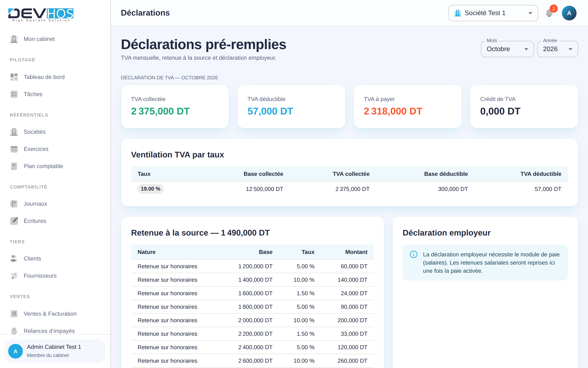Image resolution: width=588 pixels, height=368 pixels.
Task: Click Admin Cabinet Test 1 profile card
Action: (x=55, y=351)
